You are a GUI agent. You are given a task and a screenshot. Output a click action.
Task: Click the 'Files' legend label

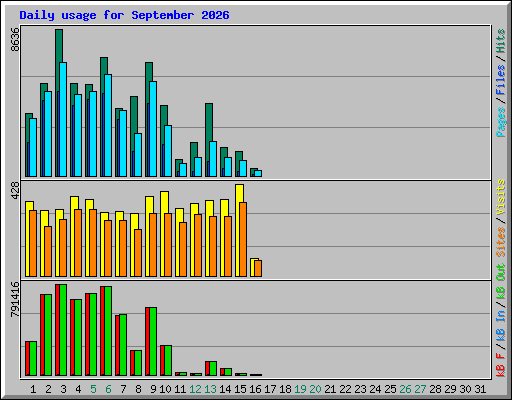point(501,80)
